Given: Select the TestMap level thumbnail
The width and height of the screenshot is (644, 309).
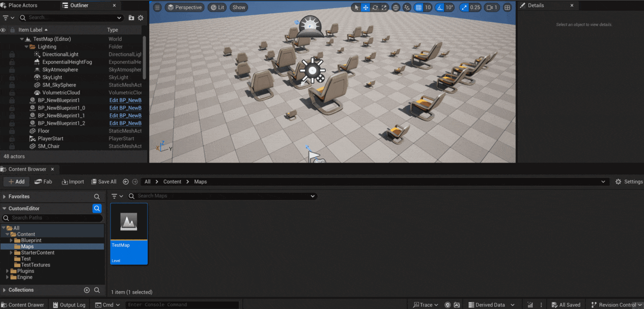Looking at the screenshot, I should point(129,222).
